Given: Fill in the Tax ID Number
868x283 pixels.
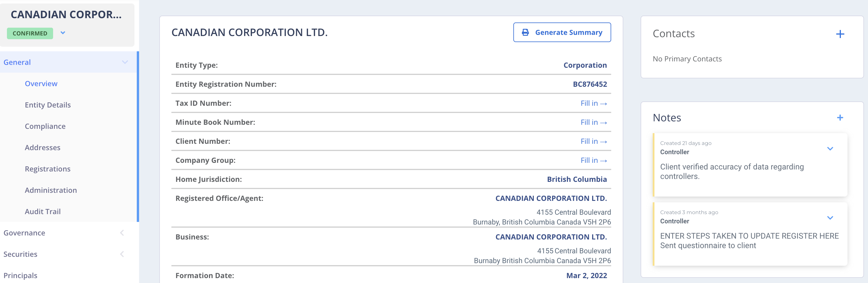Looking at the screenshot, I should 593,103.
